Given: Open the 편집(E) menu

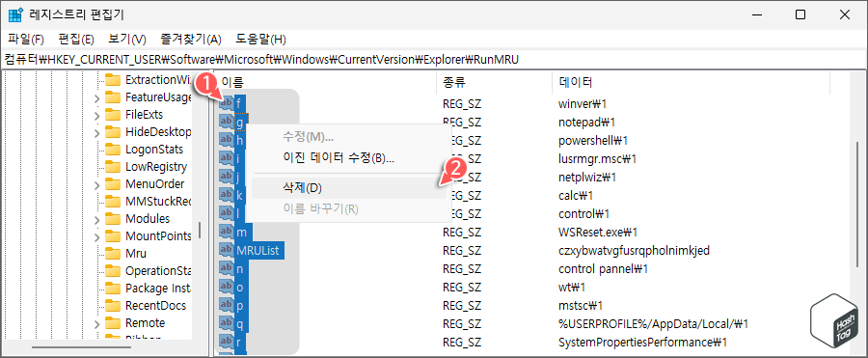Looking at the screenshot, I should (76, 40).
